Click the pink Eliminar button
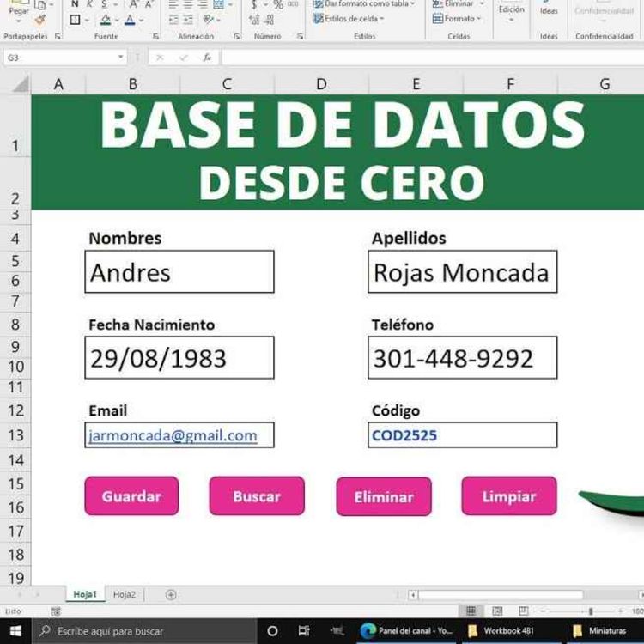Viewport: 644px width, 644px height. click(x=384, y=496)
